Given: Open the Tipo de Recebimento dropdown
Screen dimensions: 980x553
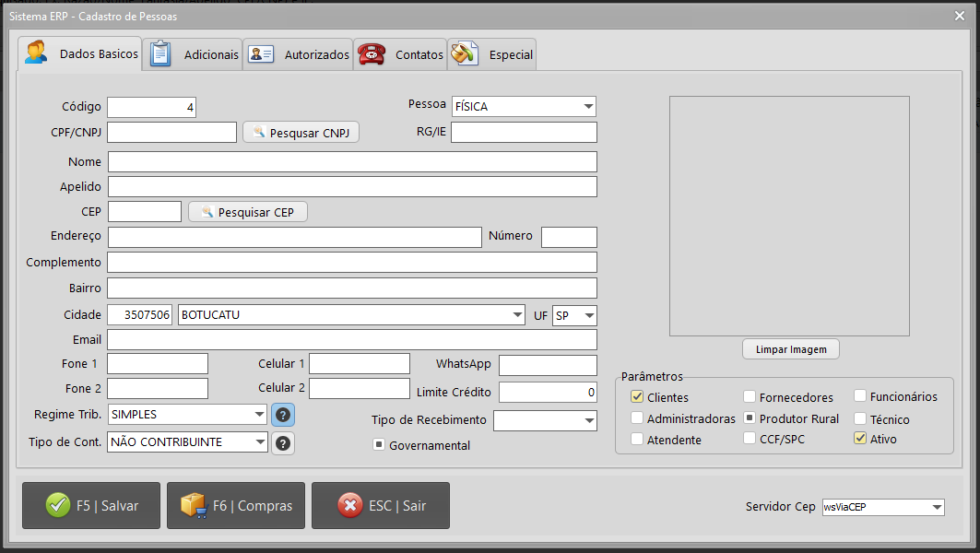Looking at the screenshot, I should 588,421.
